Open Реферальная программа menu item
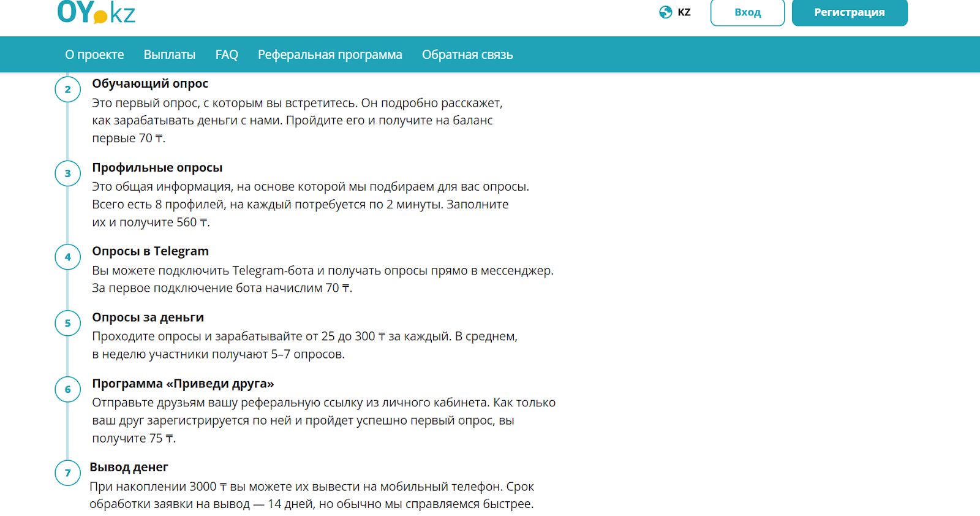This screenshot has width=980, height=516. coord(330,55)
